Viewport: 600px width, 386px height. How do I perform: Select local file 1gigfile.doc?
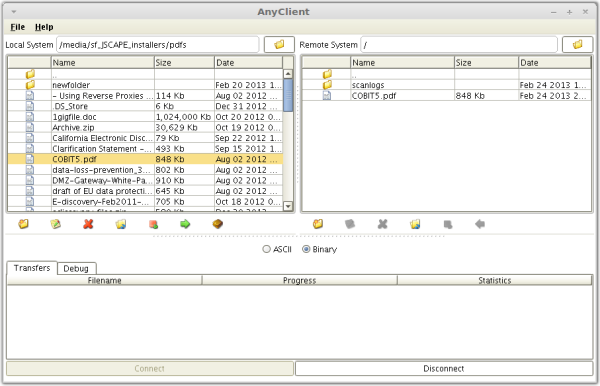pos(74,117)
